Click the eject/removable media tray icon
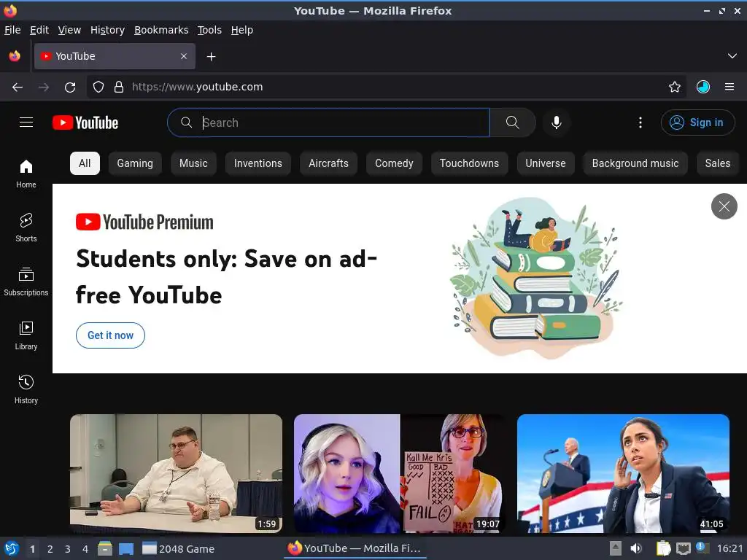Viewport: 747px width, 560px height. (x=616, y=548)
